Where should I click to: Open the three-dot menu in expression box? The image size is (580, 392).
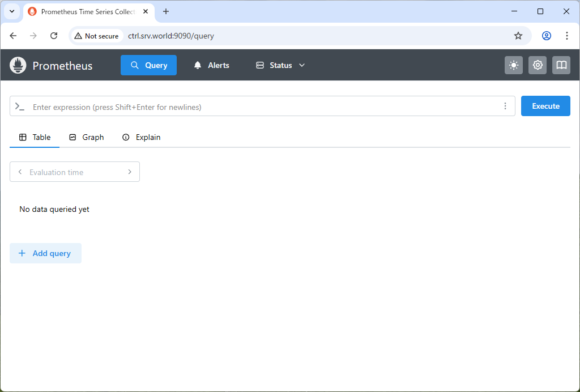(505, 106)
